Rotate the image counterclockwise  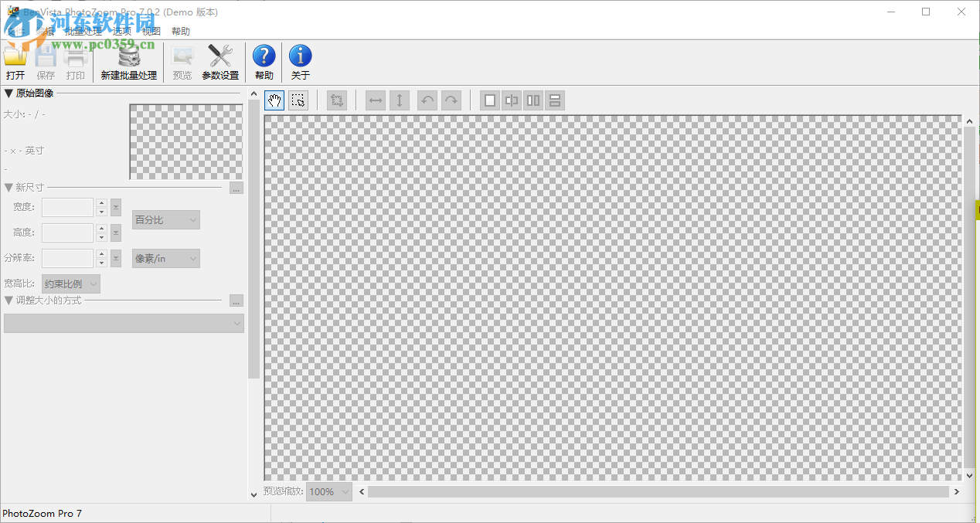(x=427, y=100)
